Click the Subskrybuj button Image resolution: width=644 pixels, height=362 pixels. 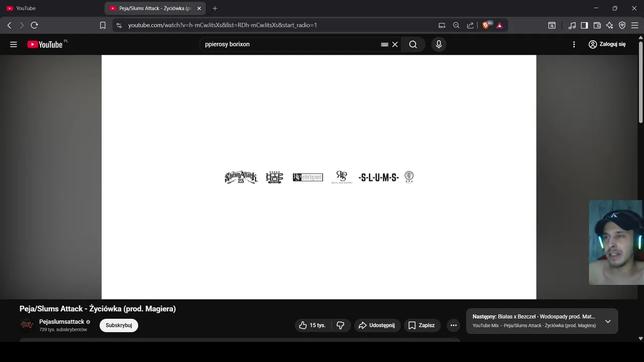[119, 325]
